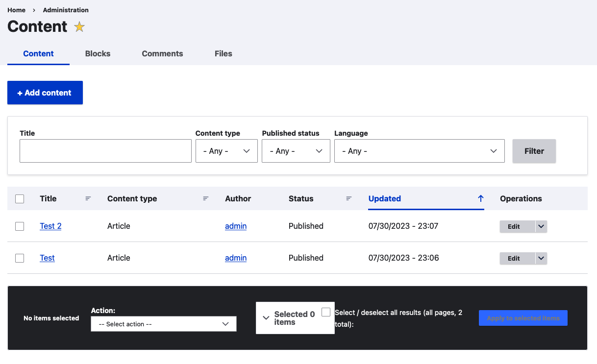The image size is (597, 364).
Task: Open the admin author profile link
Action: pos(236,226)
